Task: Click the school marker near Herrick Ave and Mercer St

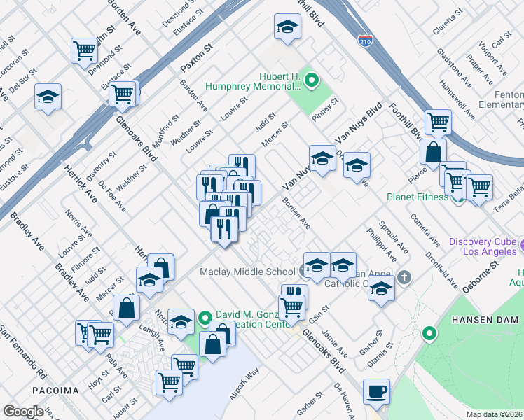Action: 150,281
